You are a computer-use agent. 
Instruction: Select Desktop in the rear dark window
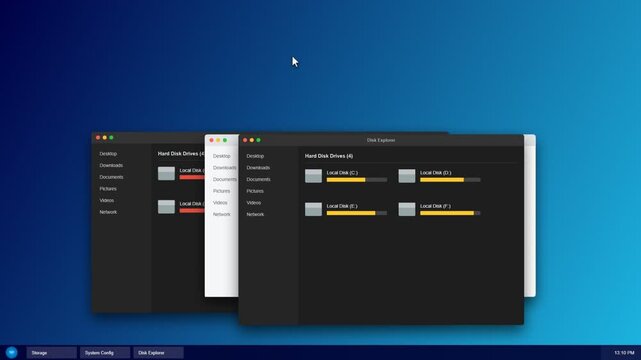coord(108,154)
